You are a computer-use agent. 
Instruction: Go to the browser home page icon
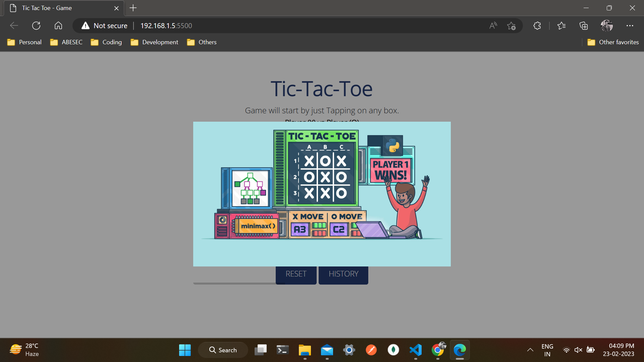58,25
